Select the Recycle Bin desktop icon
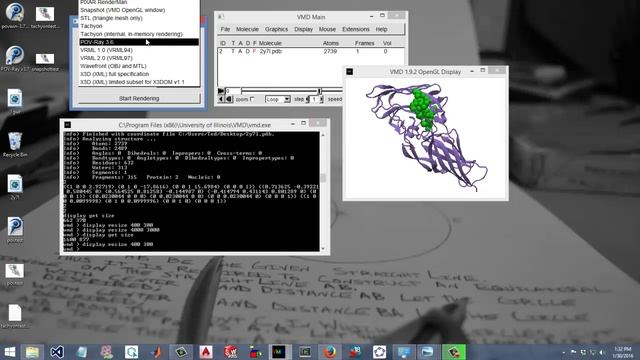The width and height of the screenshot is (640, 360). click(15, 144)
